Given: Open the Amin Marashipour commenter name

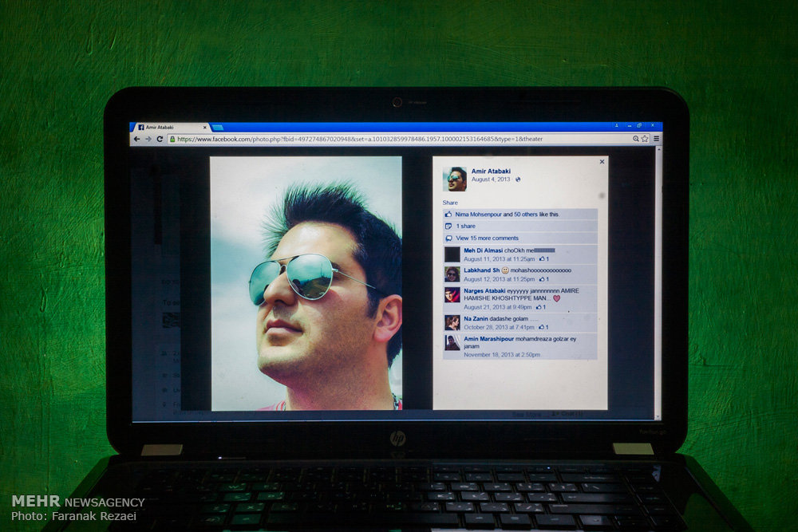Looking at the screenshot, I should pos(488,339).
